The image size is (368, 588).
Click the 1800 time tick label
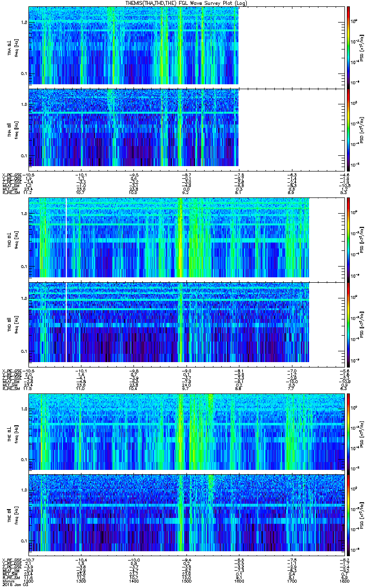pos(343,581)
